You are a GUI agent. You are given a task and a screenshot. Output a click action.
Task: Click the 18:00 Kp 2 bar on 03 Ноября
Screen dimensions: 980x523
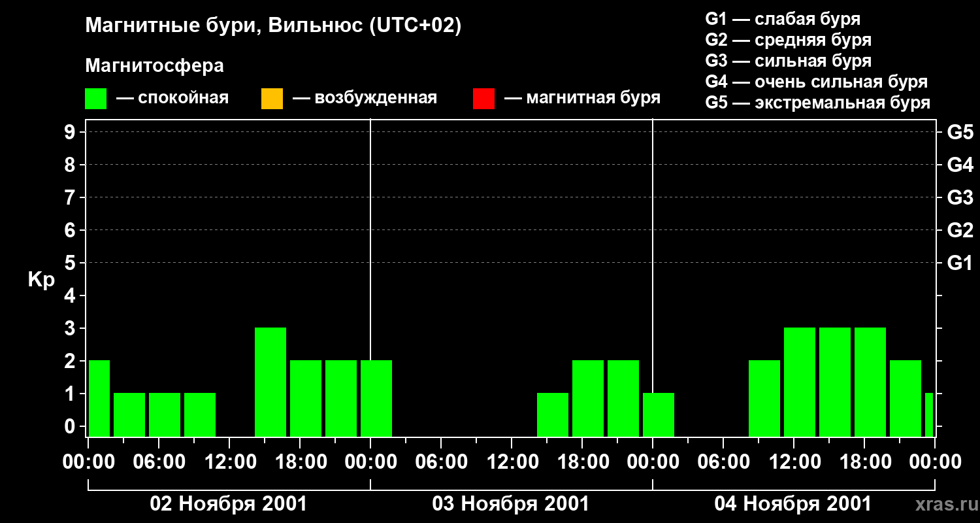(588, 398)
